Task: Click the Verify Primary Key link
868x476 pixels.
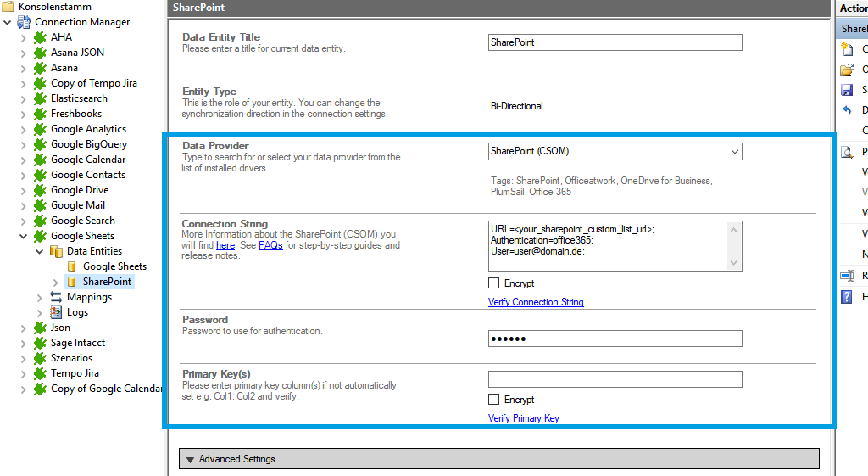Action: point(524,418)
